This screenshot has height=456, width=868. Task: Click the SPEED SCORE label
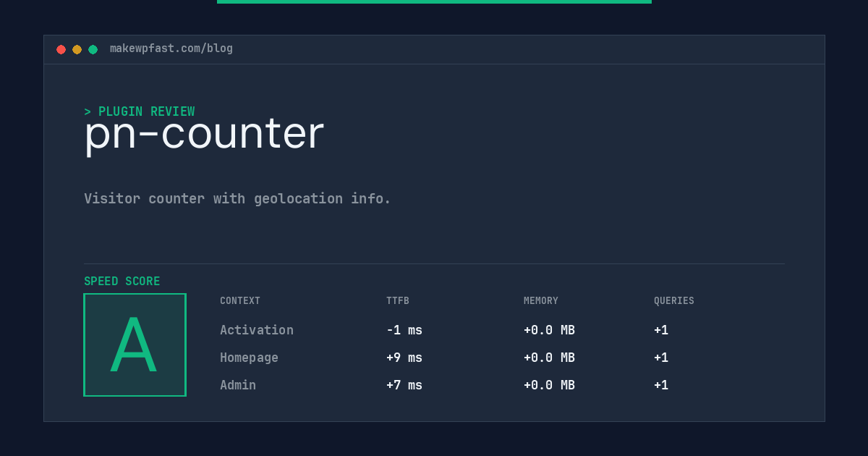[x=122, y=282]
